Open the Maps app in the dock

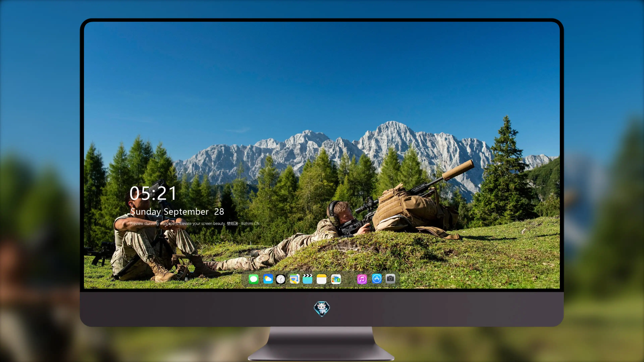coord(294,279)
